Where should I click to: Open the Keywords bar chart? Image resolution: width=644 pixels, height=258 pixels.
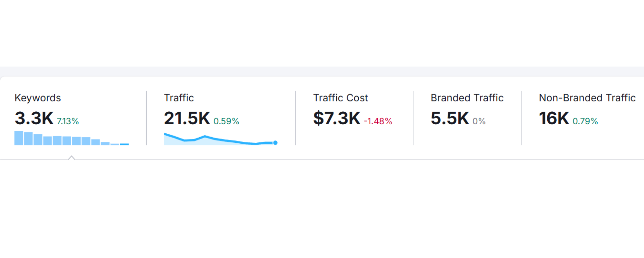pos(72,138)
